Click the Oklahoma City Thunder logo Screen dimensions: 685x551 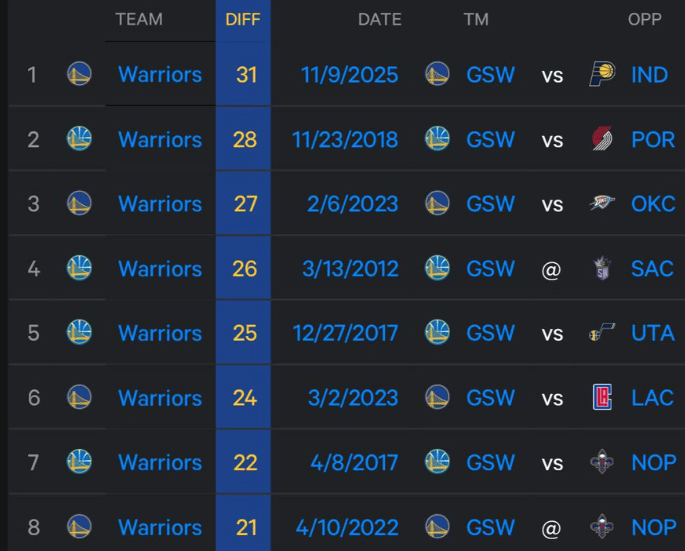pos(602,204)
